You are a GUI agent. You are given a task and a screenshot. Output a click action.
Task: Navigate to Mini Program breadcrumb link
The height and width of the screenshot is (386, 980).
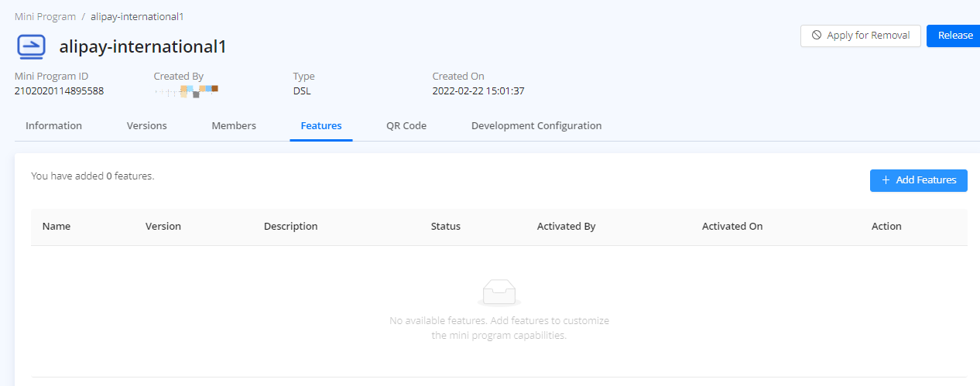pos(45,16)
